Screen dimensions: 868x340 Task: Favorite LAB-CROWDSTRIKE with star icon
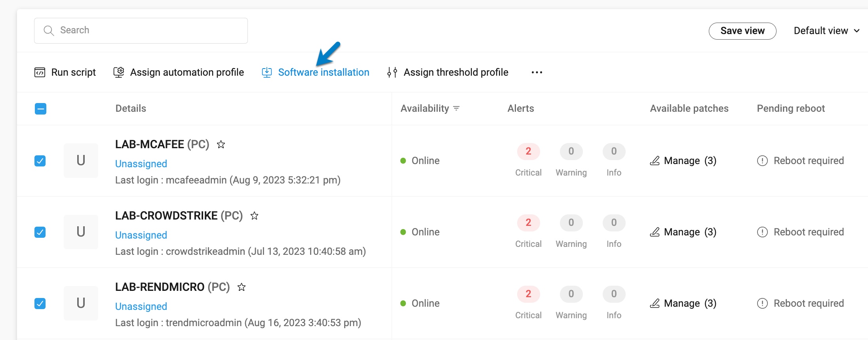click(254, 216)
